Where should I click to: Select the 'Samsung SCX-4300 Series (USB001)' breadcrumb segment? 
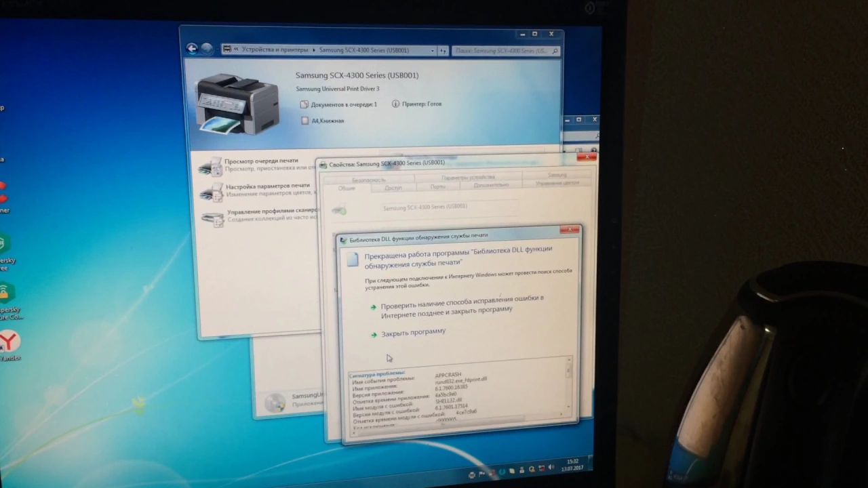[x=364, y=50]
